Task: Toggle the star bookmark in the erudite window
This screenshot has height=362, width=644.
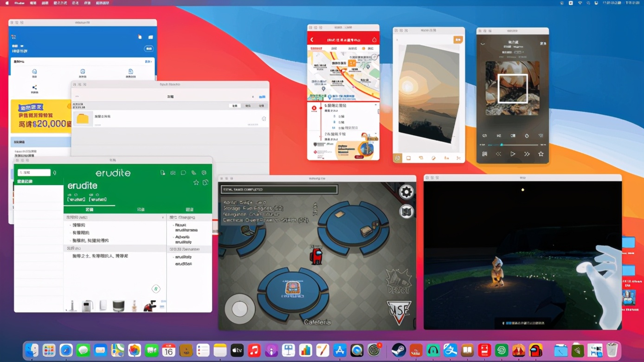Action: point(196,182)
